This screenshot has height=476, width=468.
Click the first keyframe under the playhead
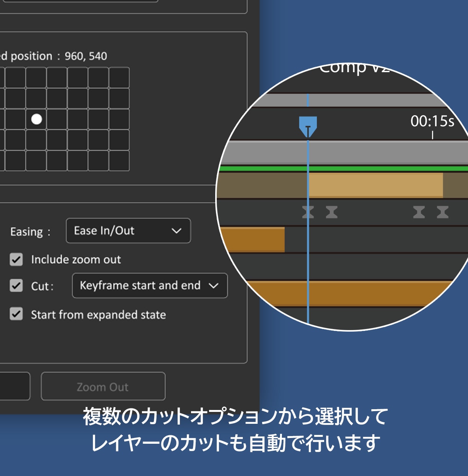pyautogui.click(x=308, y=212)
